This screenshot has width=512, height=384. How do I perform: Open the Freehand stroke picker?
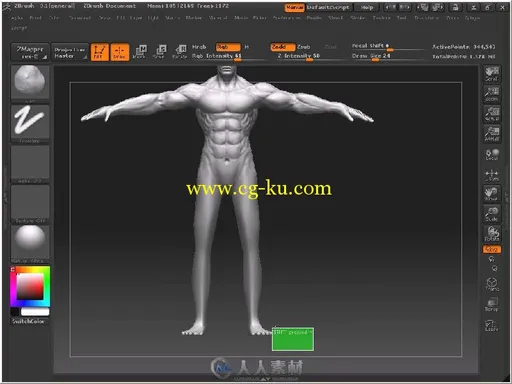[x=30, y=123]
